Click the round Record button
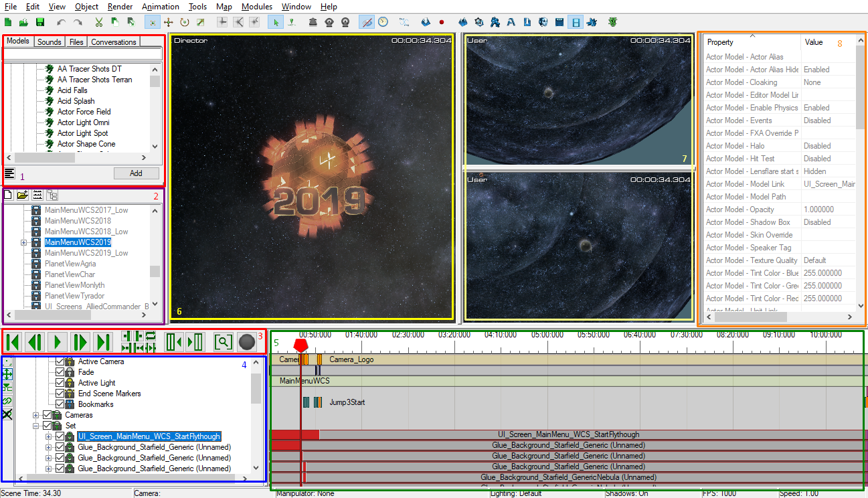 pyautogui.click(x=247, y=342)
